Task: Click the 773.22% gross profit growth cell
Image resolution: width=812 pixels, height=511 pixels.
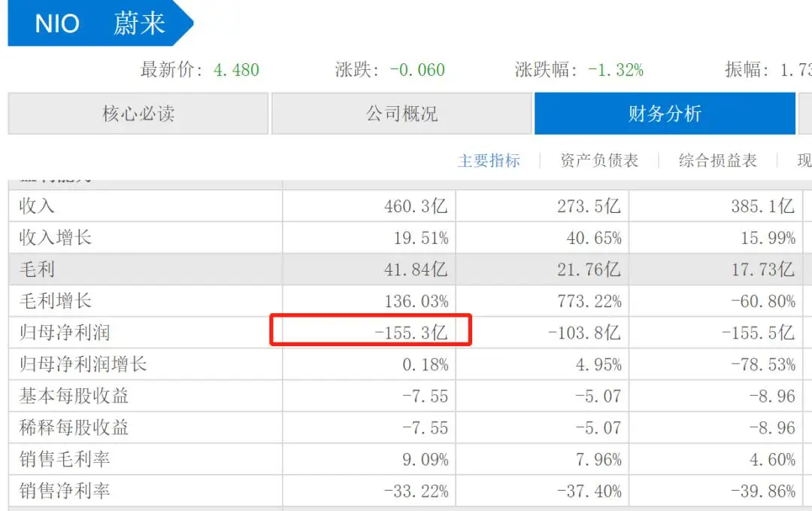Action: (x=589, y=301)
